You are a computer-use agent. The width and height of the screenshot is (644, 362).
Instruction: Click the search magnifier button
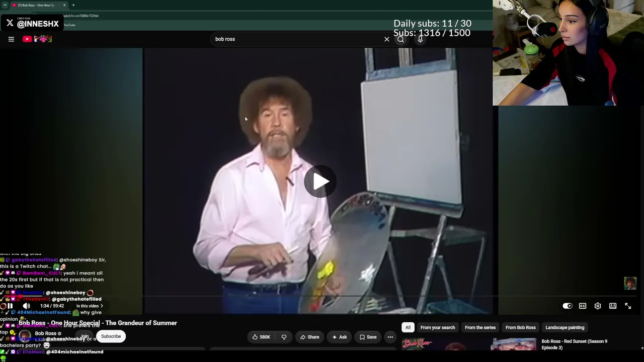coord(400,39)
